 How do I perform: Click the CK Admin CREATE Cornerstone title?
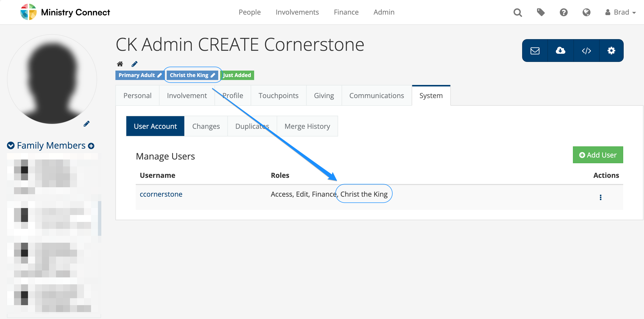[240, 45]
